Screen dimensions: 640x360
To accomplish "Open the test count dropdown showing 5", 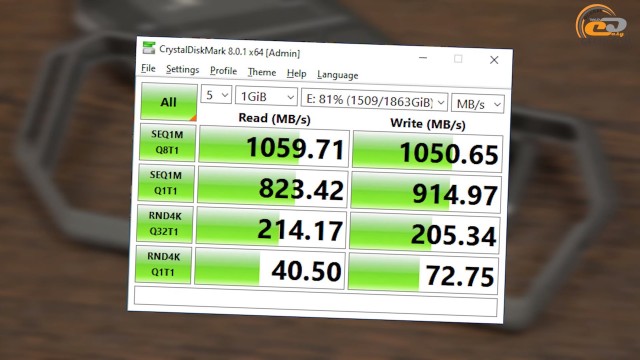I will click(x=216, y=95).
